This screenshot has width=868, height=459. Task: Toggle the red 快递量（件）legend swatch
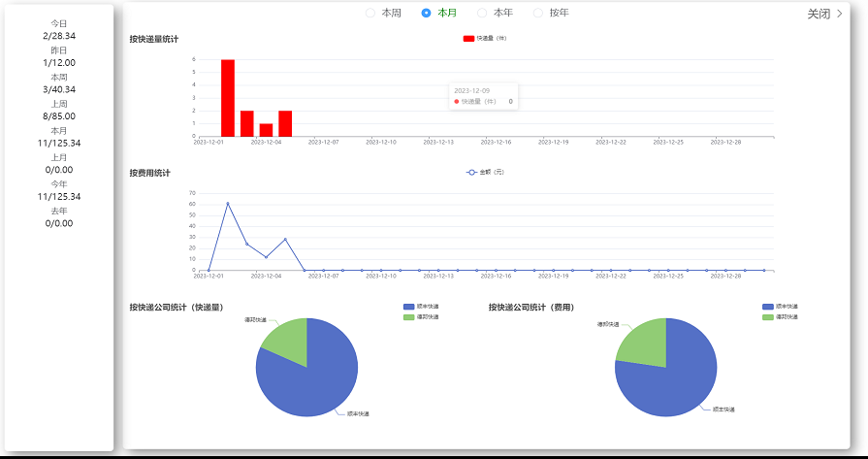pos(468,39)
